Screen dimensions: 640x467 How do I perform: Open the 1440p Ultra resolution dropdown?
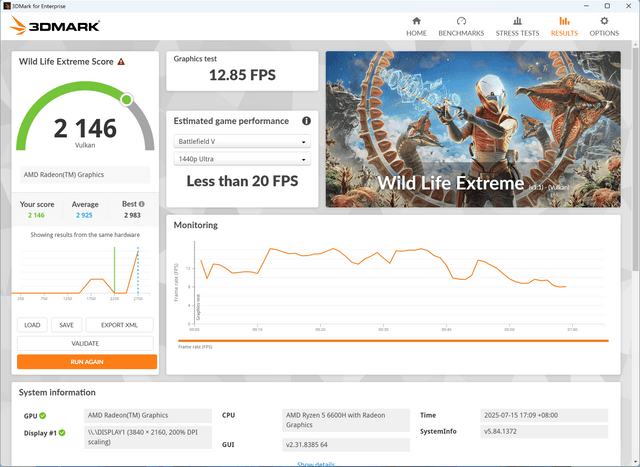click(242, 159)
